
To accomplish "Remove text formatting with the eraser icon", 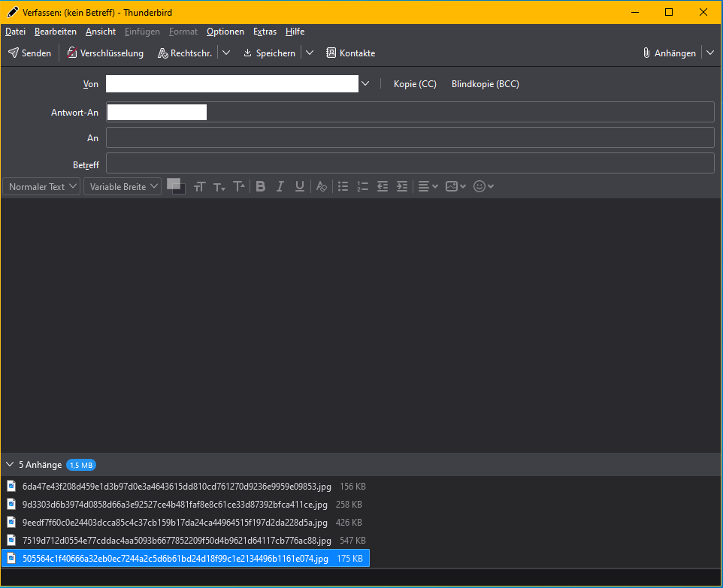I will (322, 186).
